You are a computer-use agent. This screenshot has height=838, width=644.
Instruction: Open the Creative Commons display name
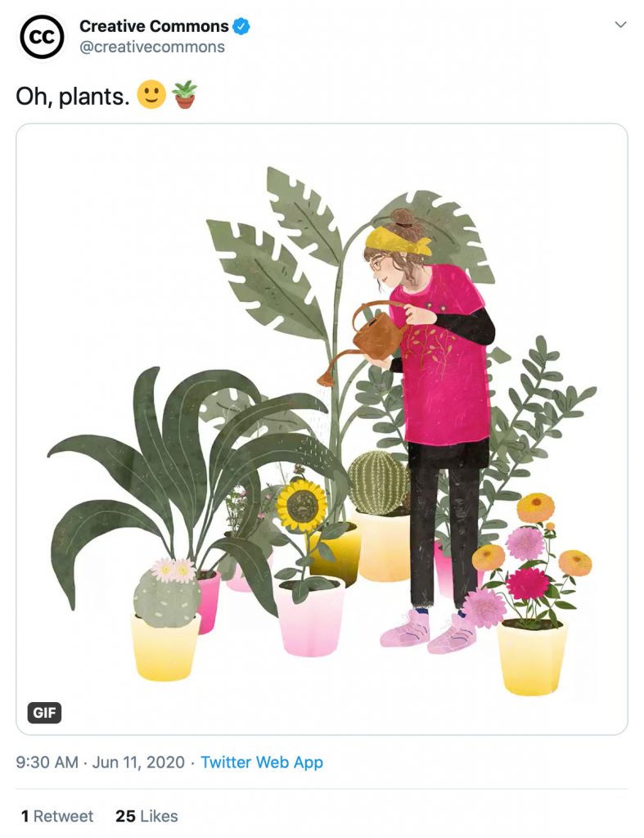coord(154,26)
